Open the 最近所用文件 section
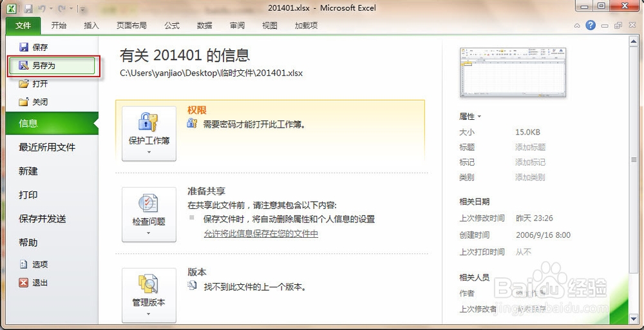Viewport: 644px width, 330px height. tap(47, 147)
